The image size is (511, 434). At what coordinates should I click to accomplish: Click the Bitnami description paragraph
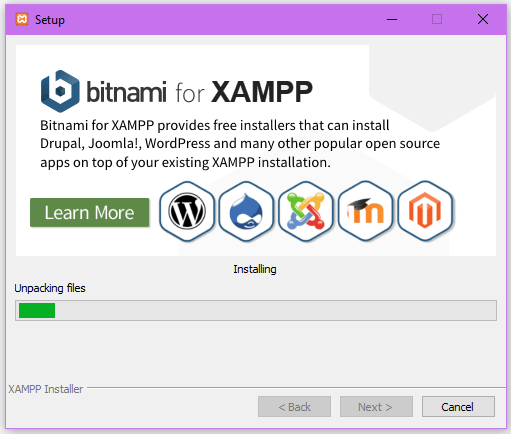click(x=240, y=144)
